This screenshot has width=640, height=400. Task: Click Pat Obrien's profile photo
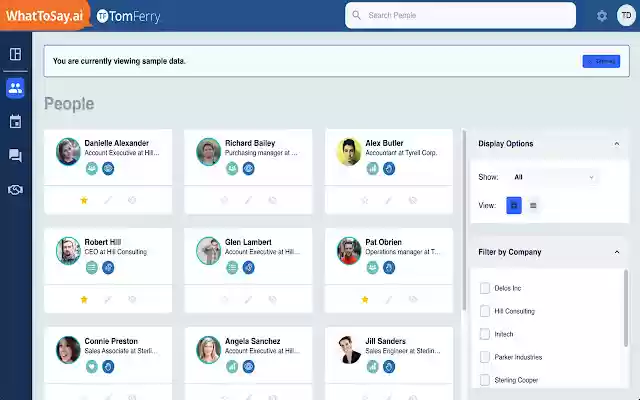[x=349, y=251]
